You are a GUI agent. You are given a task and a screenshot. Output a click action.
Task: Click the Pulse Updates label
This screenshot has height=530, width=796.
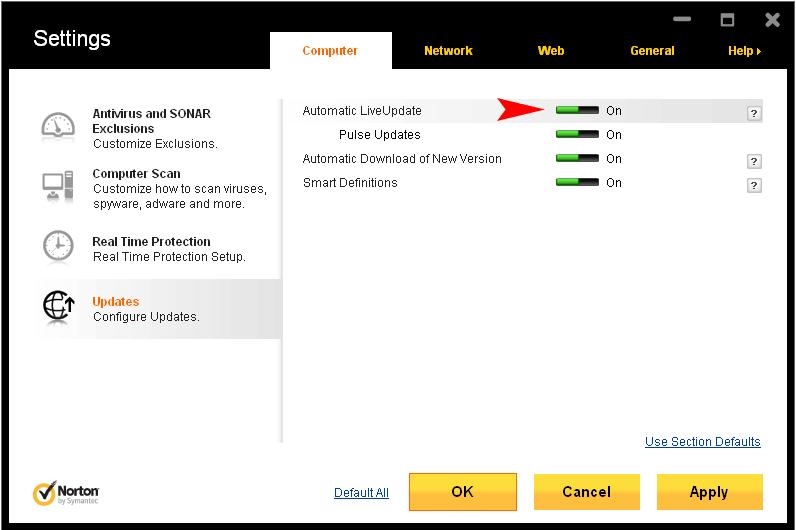coord(380,135)
